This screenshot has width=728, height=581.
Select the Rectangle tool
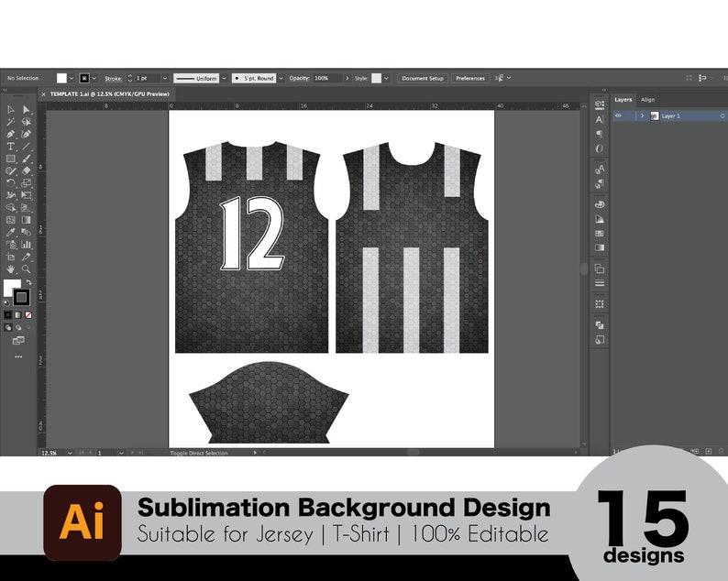click(11, 159)
